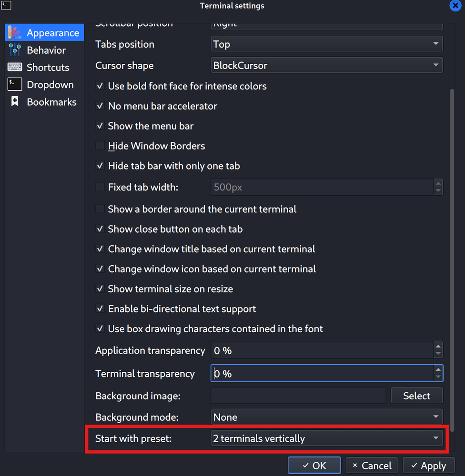Enable the Fixed tab width checkbox
The image size is (465, 476).
click(x=100, y=187)
